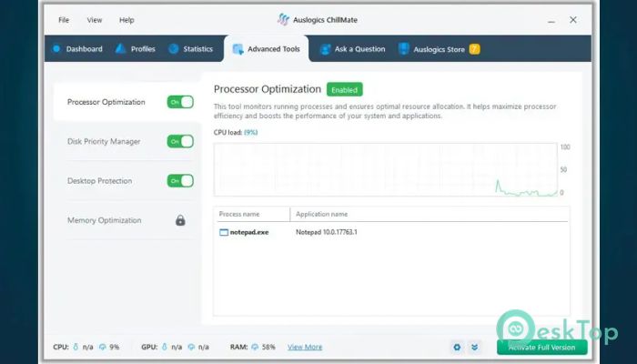Click the notepad.exe window icon
The image size is (637, 364).
[x=224, y=232]
